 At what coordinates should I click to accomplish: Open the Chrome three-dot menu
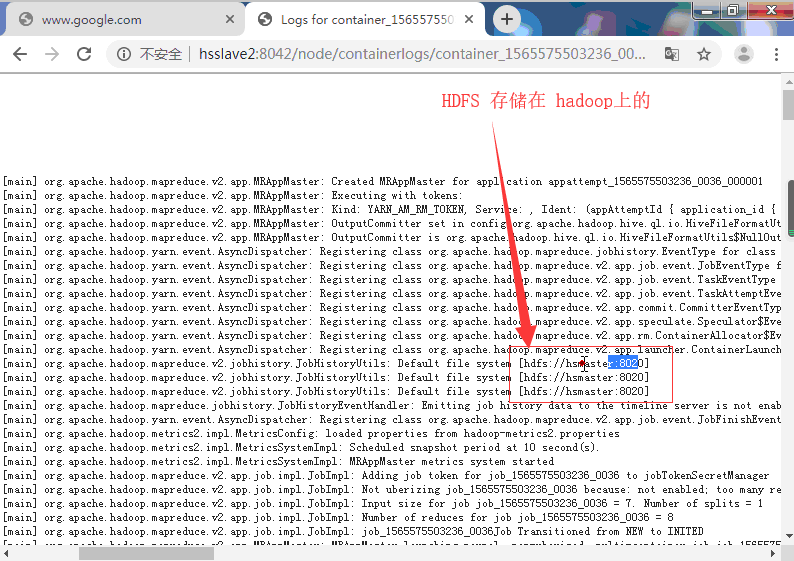click(x=776, y=54)
